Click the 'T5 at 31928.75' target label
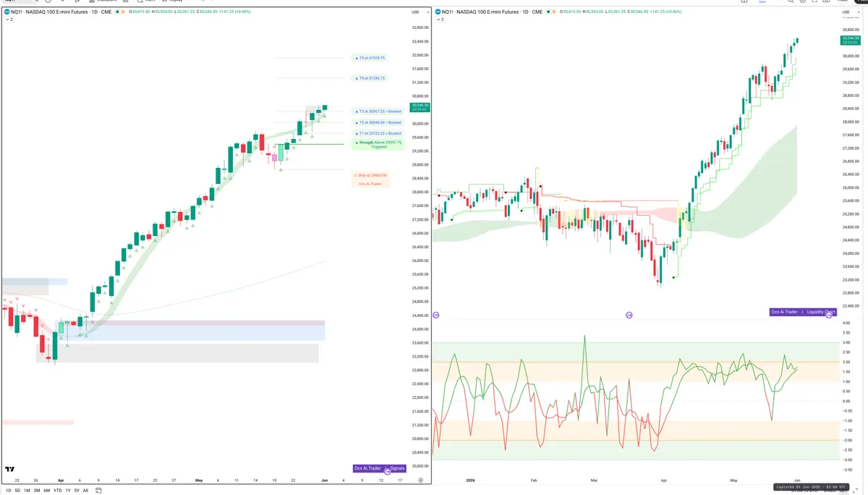This screenshot has height=495, width=868. pyautogui.click(x=372, y=58)
